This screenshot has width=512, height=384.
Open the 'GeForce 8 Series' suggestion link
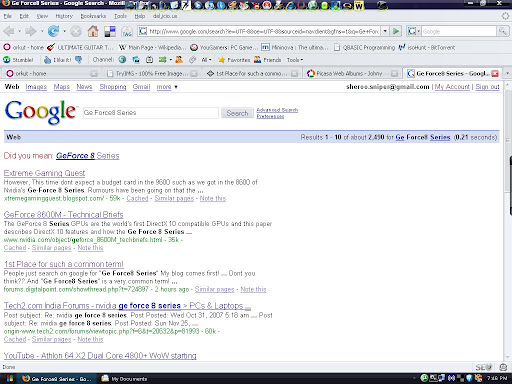click(88, 156)
